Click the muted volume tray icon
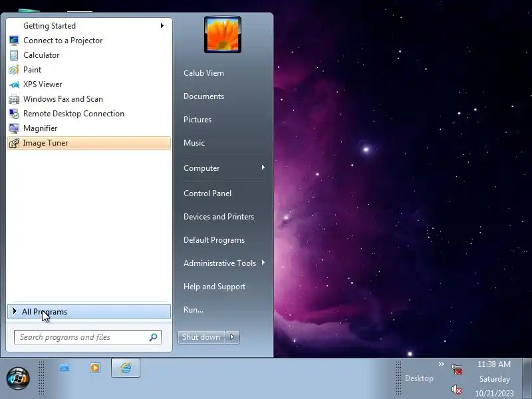This screenshot has height=399, width=532. coord(457,389)
